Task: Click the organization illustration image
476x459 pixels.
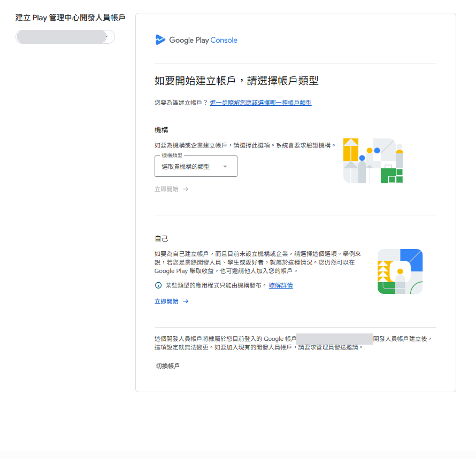Action: point(373,161)
